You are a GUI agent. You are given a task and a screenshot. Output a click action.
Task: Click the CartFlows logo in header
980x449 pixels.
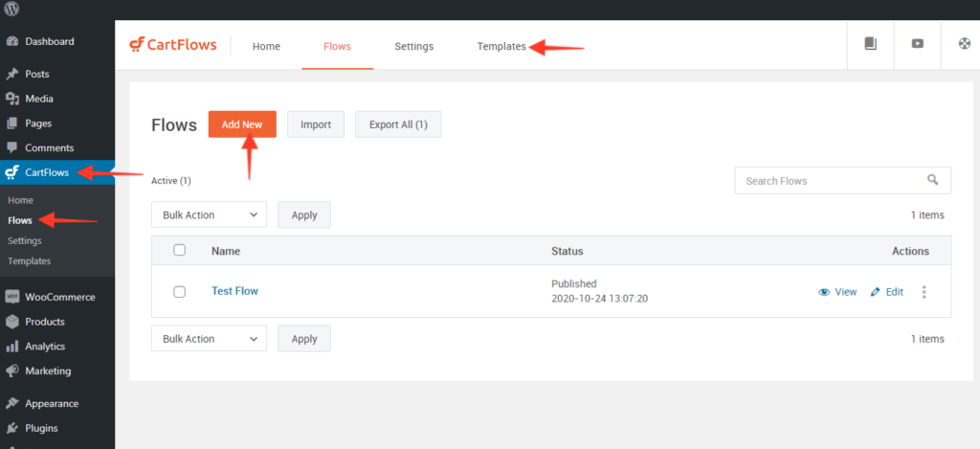[x=173, y=45]
